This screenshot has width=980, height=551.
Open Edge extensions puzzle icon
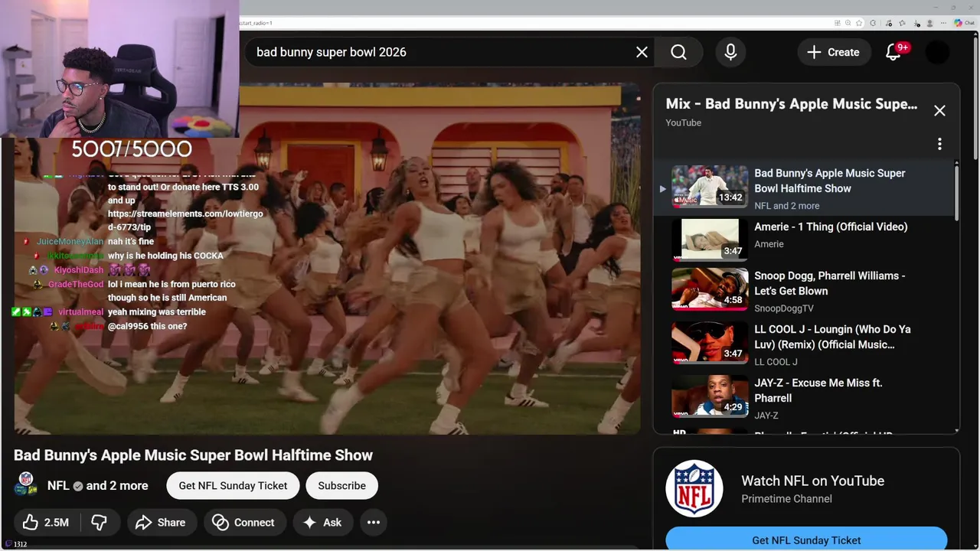click(873, 23)
